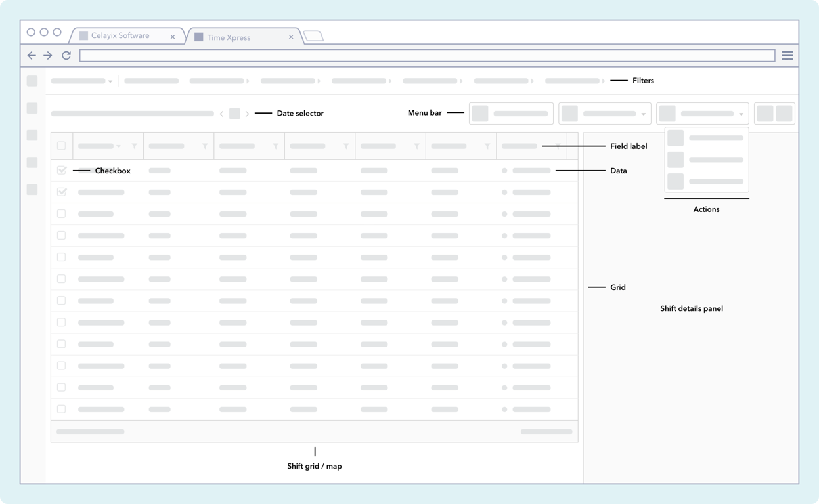The height and width of the screenshot is (504, 819).
Task: Click the seventh column header label
Action: [520, 146]
